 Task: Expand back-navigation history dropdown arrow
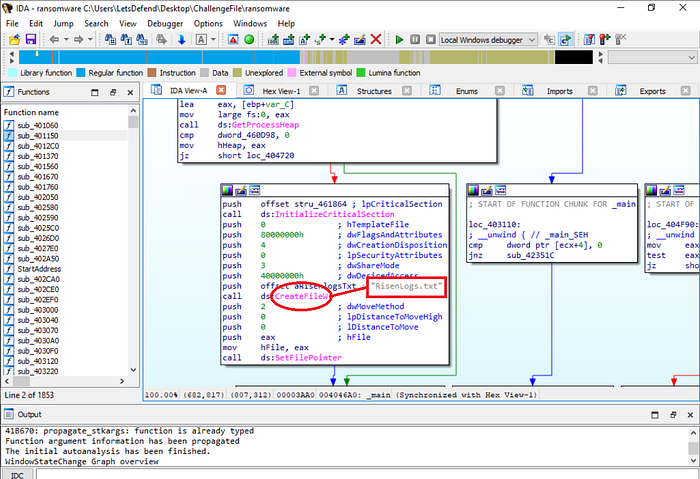coord(66,40)
